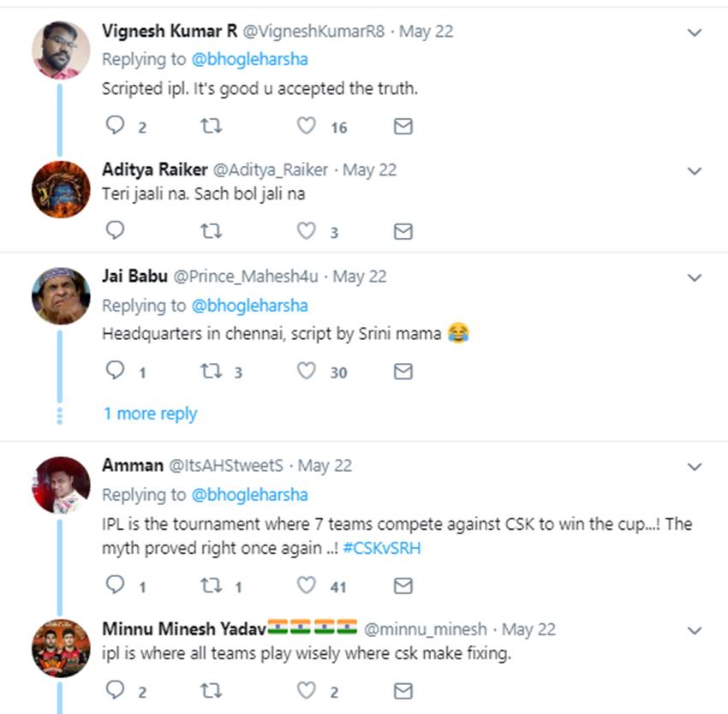728x714 pixels.
Task: Show the 1 more reply link
Action: pos(150,414)
